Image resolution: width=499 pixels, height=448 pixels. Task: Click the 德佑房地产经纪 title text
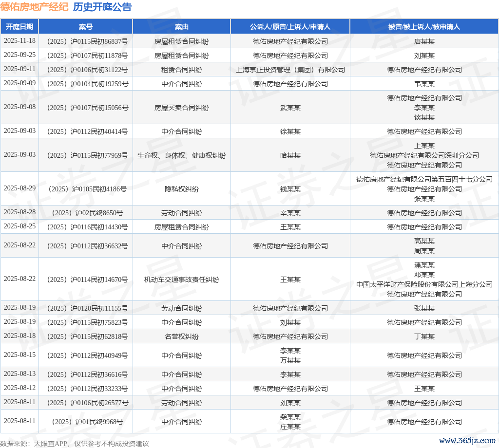click(x=34, y=7)
